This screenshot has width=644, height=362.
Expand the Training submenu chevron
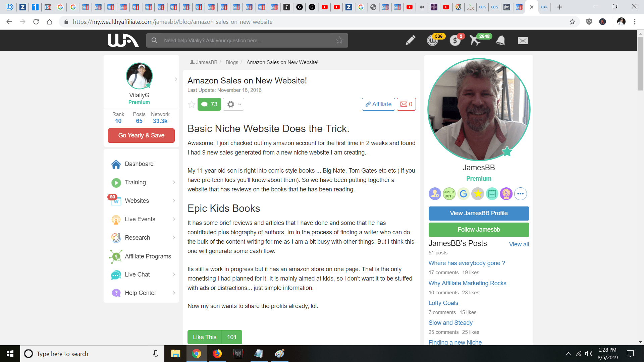click(174, 182)
